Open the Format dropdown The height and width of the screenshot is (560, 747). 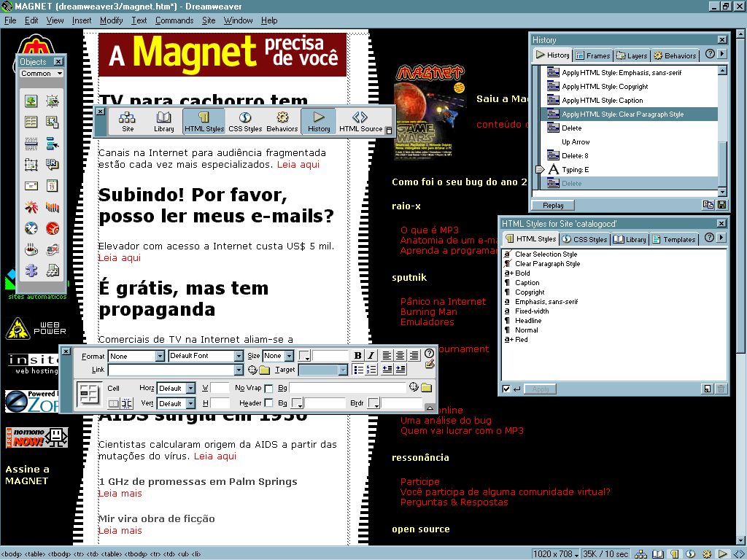pos(136,356)
